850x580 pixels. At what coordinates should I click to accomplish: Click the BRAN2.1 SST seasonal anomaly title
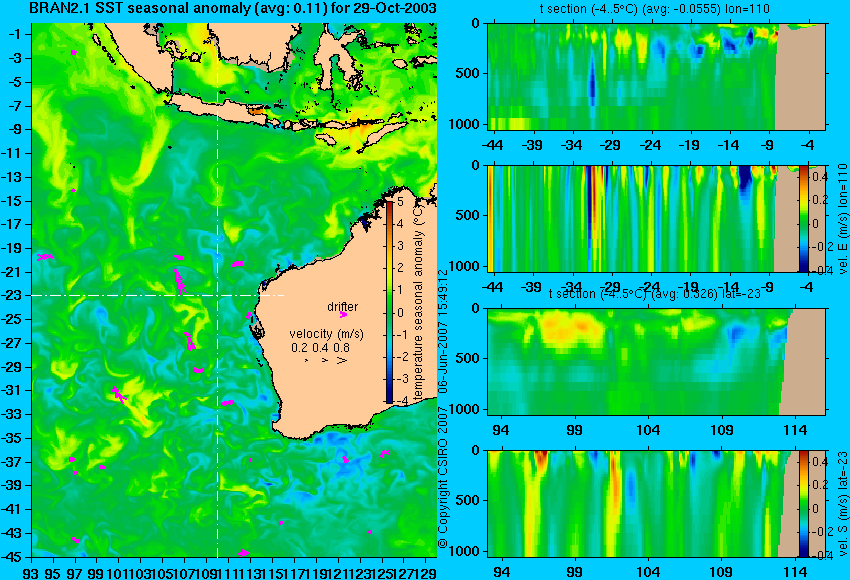[x=233, y=9]
